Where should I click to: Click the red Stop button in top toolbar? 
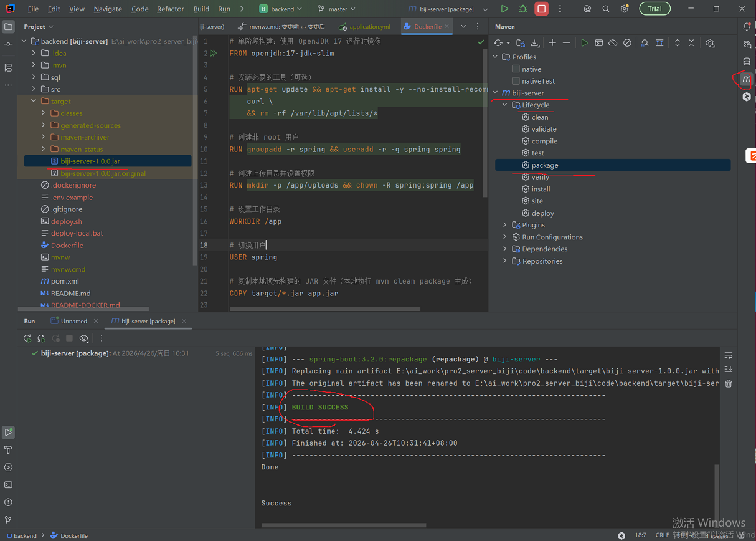click(x=541, y=9)
